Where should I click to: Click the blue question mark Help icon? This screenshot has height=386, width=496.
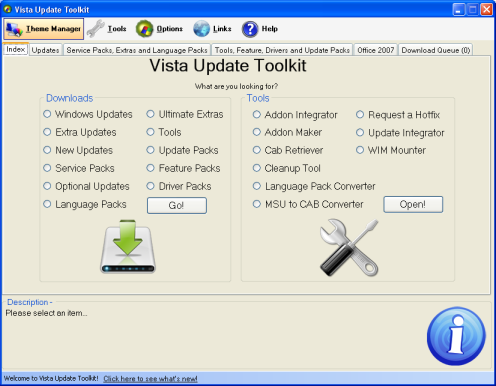click(x=250, y=29)
